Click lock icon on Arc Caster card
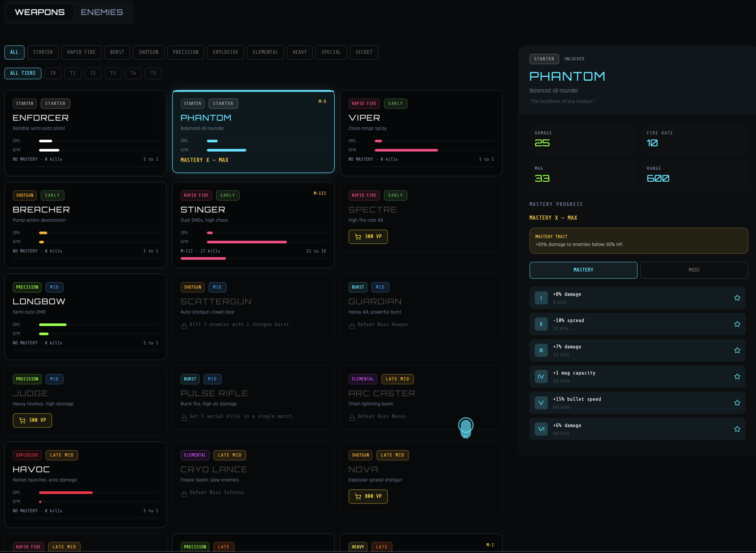 click(352, 418)
